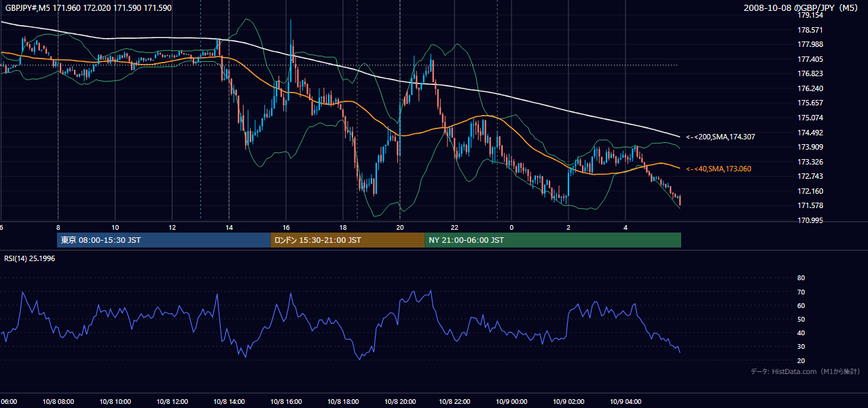
Task: Click the NY 21:00-06:00 JST session bar
Action: coord(553,240)
